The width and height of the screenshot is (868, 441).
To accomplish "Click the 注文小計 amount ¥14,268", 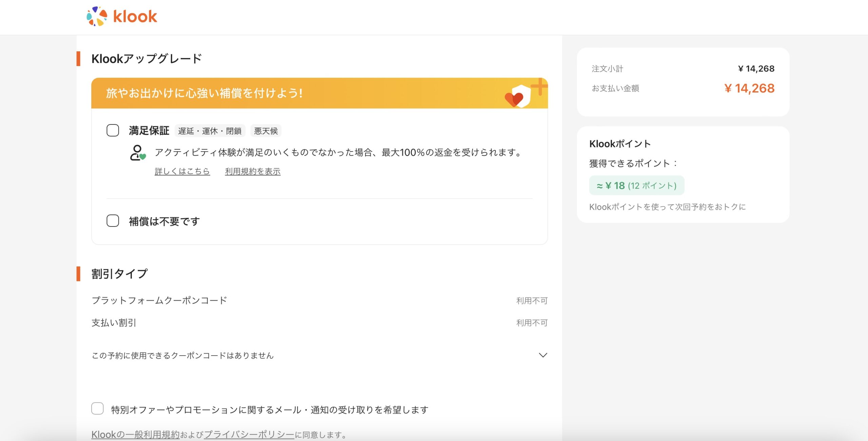I will coord(756,69).
